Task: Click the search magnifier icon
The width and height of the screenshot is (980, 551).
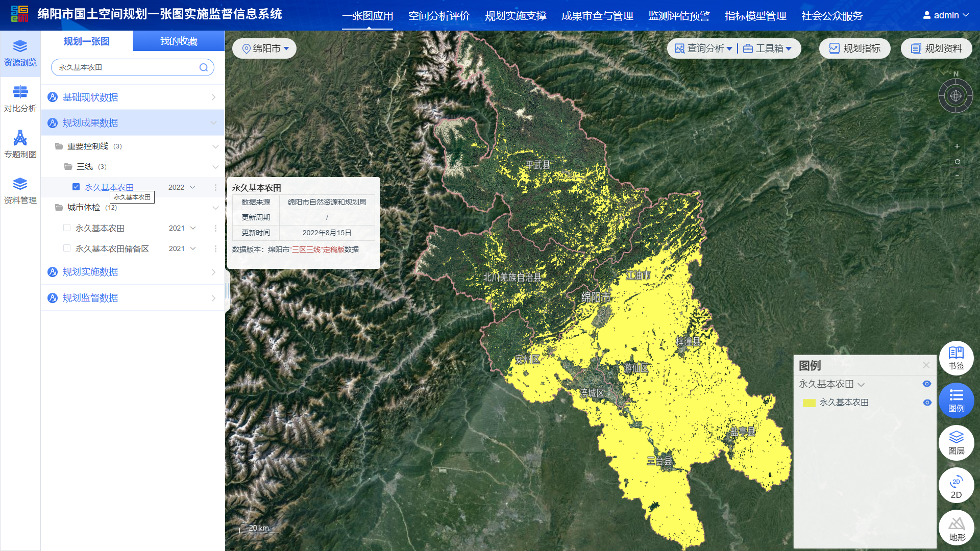Action: click(204, 67)
